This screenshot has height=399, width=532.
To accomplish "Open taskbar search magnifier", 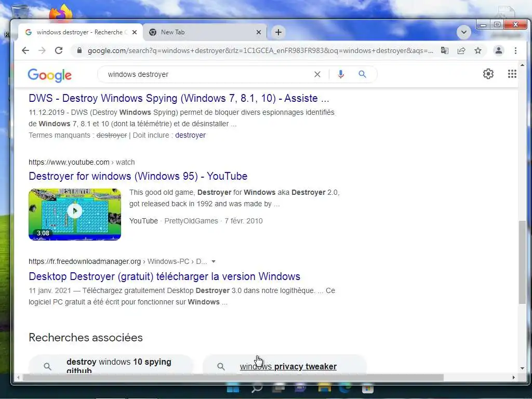I will [257, 389].
